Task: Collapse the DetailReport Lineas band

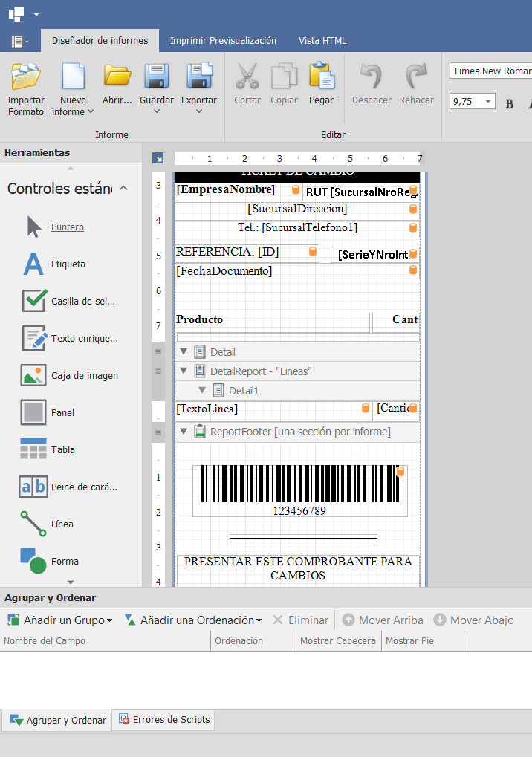Action: (x=184, y=371)
